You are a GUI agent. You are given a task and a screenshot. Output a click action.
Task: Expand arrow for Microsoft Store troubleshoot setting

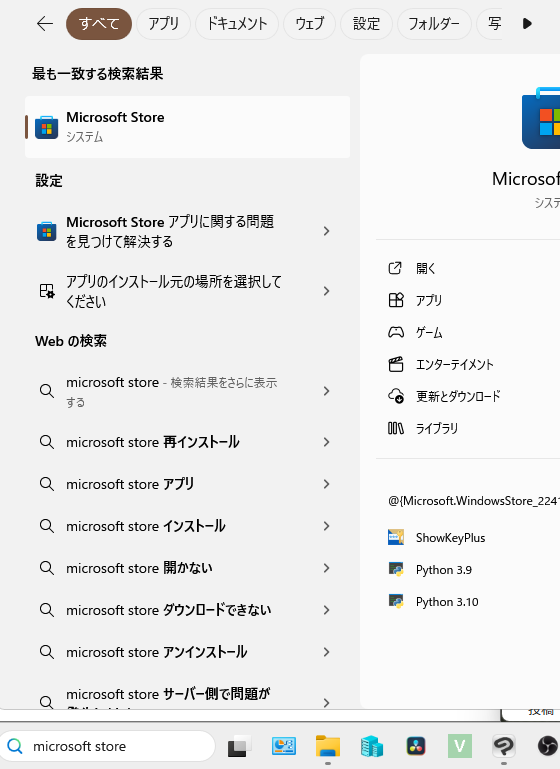327,231
